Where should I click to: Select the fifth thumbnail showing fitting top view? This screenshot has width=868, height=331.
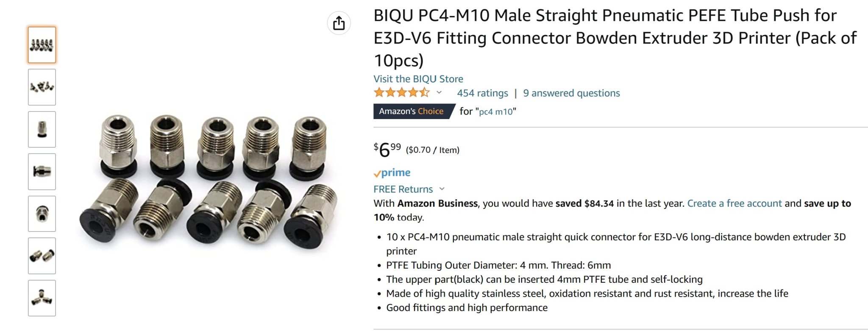[x=42, y=214]
